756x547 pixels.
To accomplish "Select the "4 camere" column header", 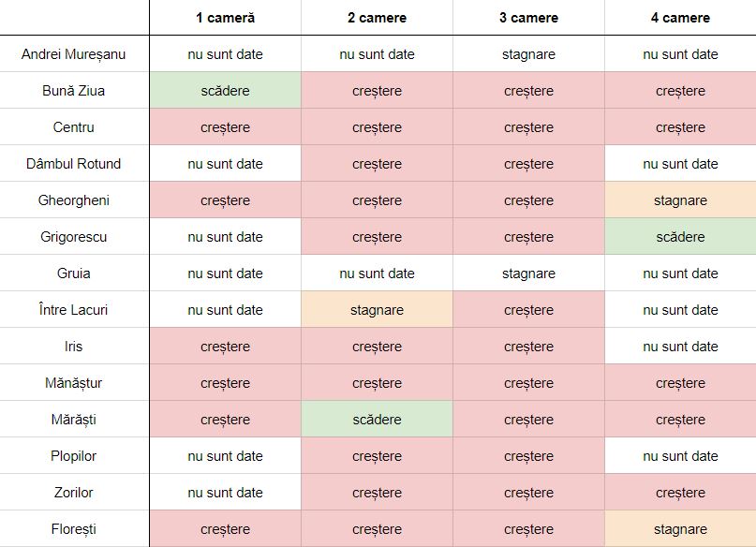I will pos(680,18).
